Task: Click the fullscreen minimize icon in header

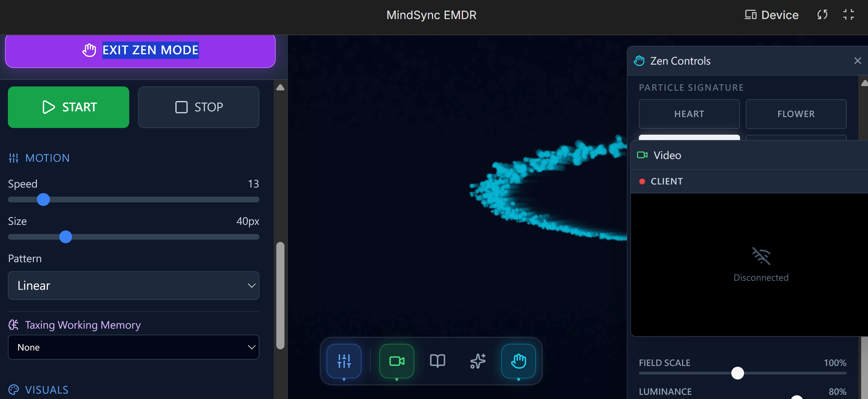Action: point(848,15)
